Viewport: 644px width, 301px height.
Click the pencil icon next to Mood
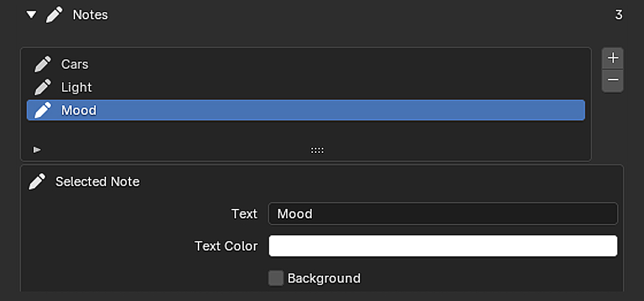(x=43, y=110)
